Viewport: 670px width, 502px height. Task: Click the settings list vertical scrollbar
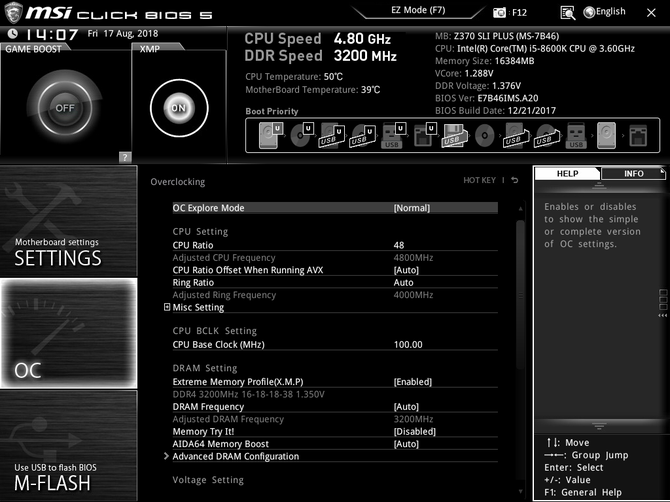click(x=520, y=295)
